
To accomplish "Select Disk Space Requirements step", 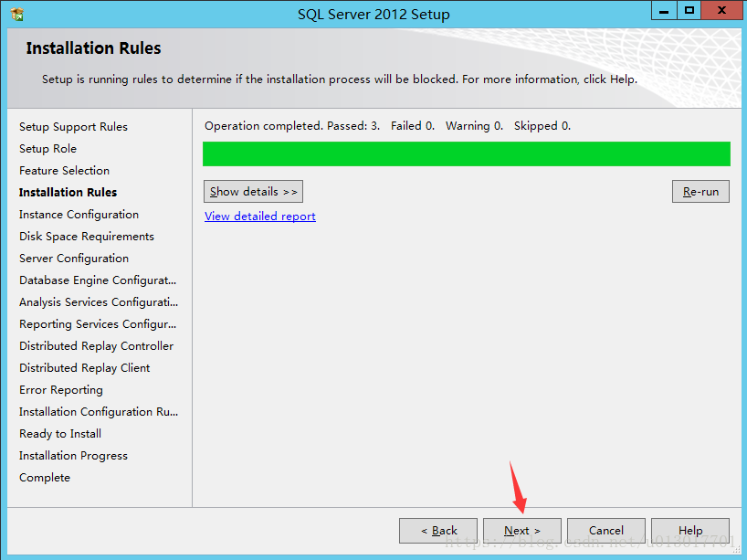I will (87, 237).
